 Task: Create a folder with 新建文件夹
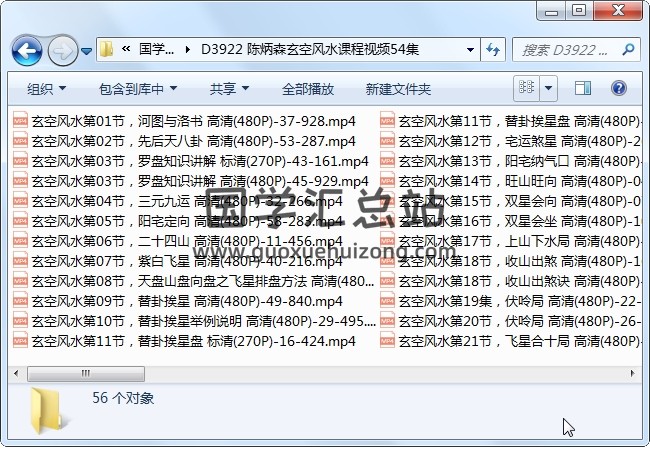point(398,89)
